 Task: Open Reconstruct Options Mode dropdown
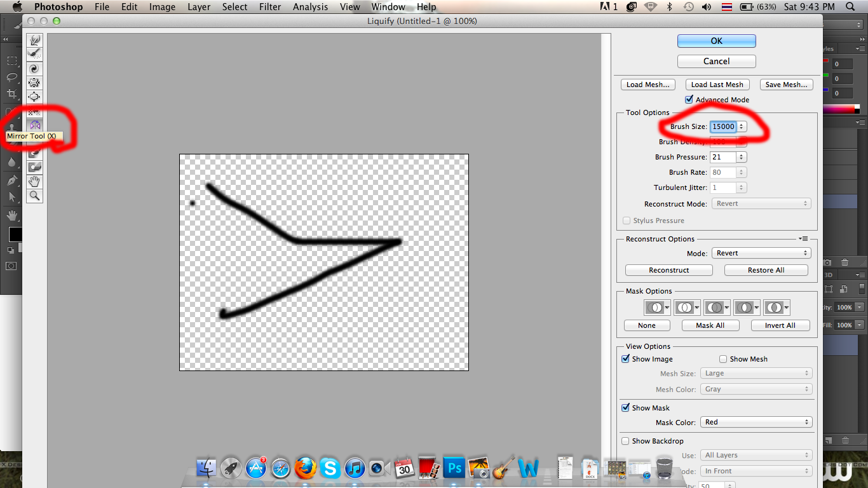pos(761,253)
